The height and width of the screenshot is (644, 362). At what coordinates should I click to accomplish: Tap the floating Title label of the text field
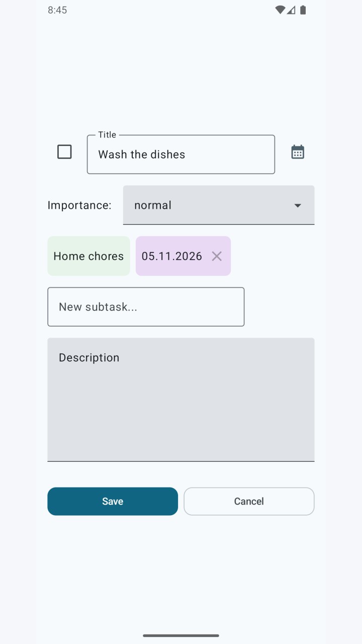(x=107, y=135)
